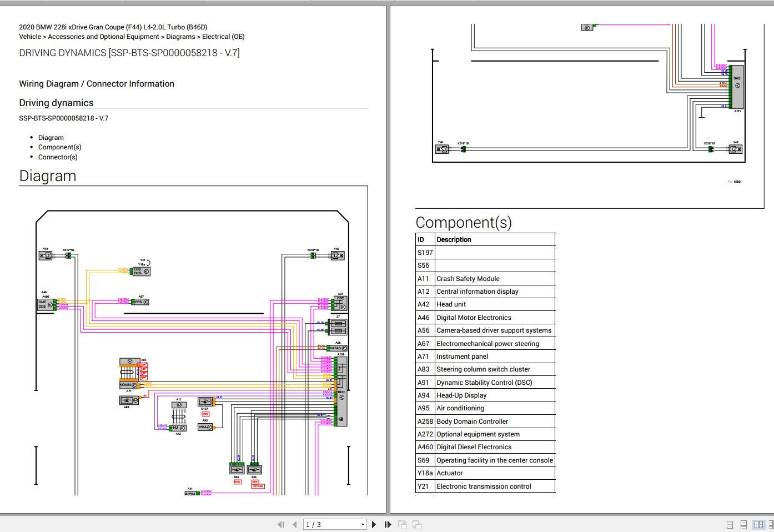
Task: Click the "Driving dynamics" subheading
Action: click(56, 103)
